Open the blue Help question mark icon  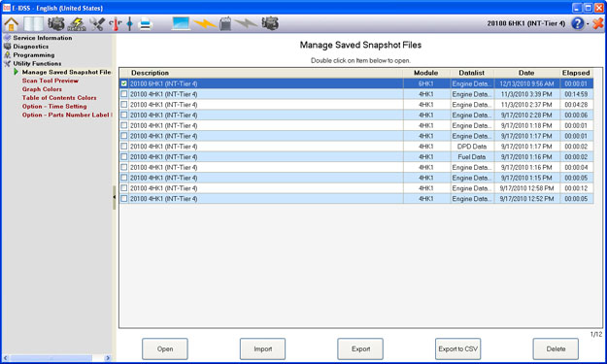click(x=577, y=23)
